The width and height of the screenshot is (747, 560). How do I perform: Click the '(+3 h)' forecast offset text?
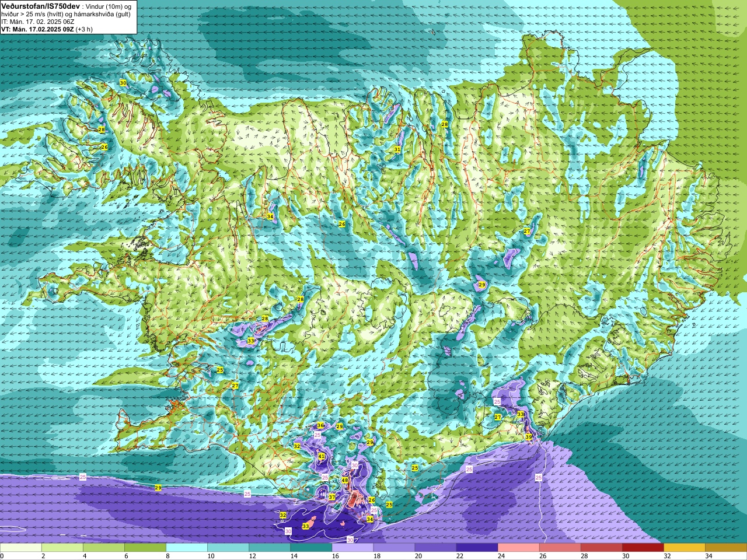pyautogui.click(x=84, y=29)
